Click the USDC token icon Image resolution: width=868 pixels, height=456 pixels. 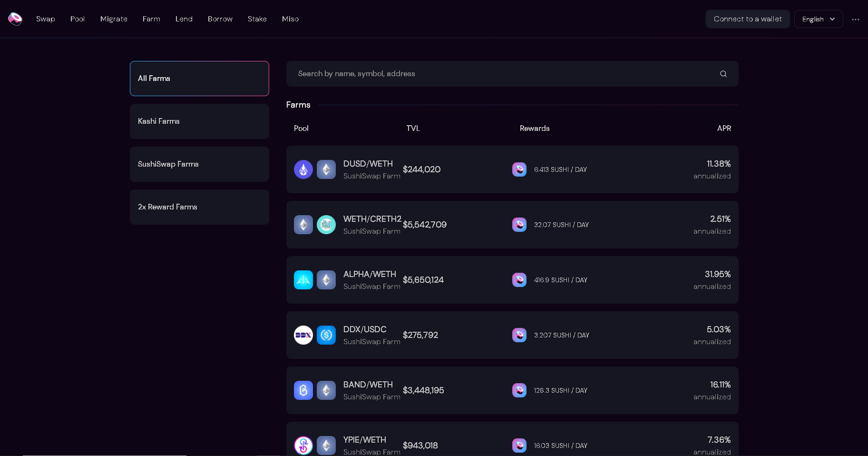point(326,335)
